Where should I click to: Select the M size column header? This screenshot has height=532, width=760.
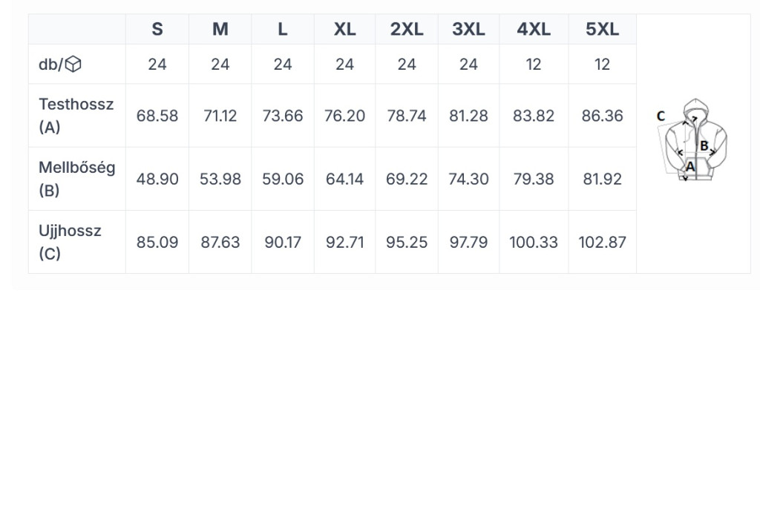point(220,29)
